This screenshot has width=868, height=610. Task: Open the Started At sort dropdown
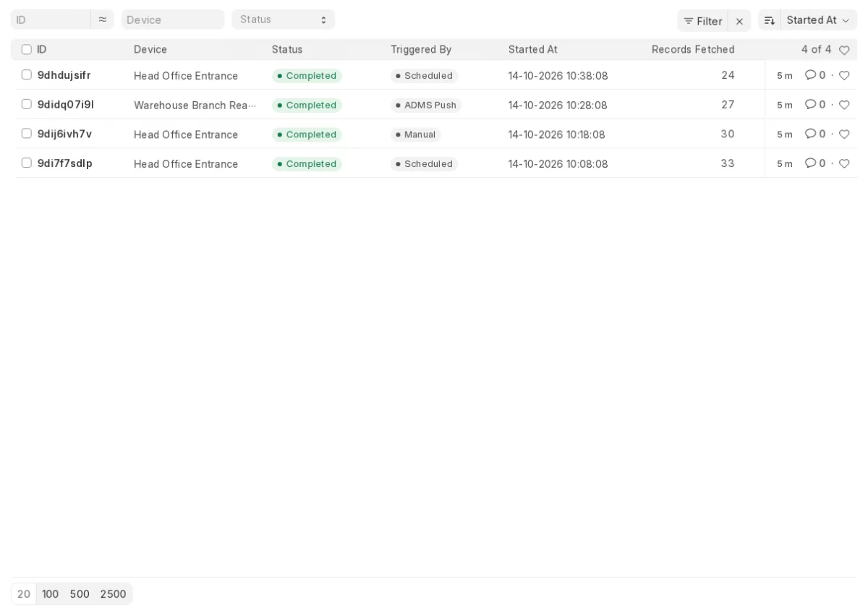point(819,20)
